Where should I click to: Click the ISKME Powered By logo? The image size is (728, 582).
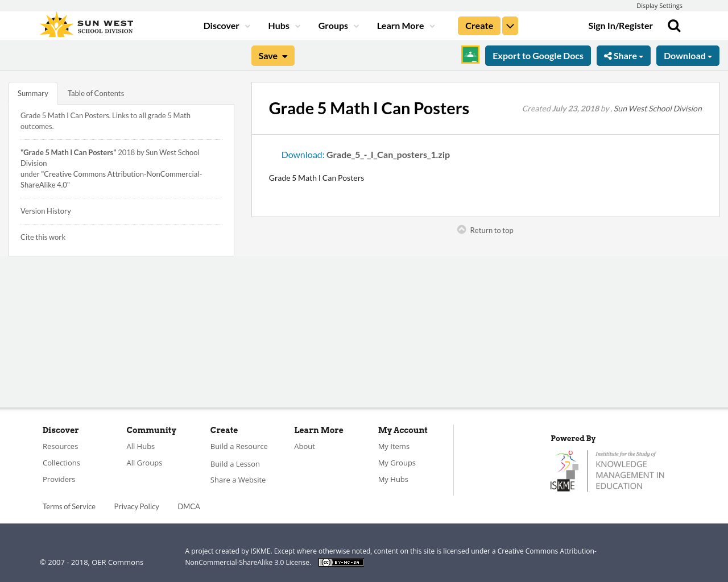click(607, 469)
